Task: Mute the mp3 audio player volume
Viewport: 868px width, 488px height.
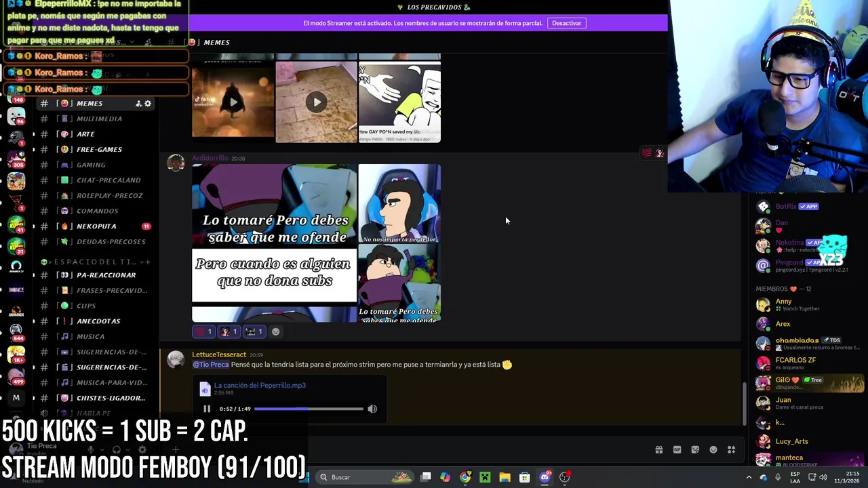Action: point(372,409)
